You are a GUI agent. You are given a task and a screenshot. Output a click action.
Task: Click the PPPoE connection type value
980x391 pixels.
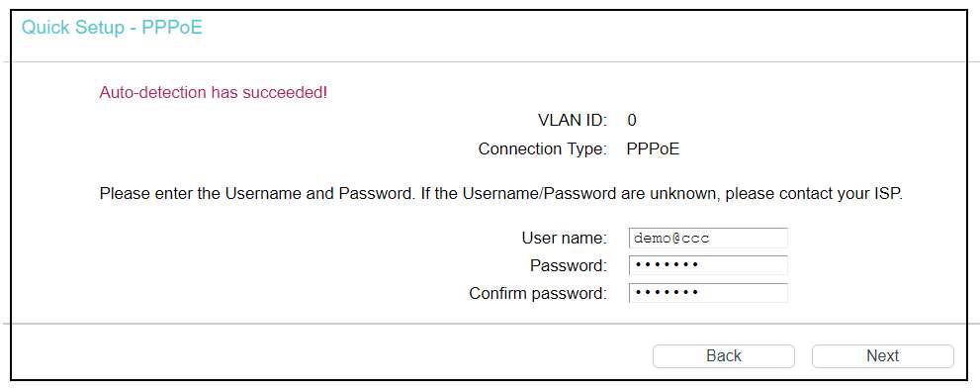click(x=653, y=148)
